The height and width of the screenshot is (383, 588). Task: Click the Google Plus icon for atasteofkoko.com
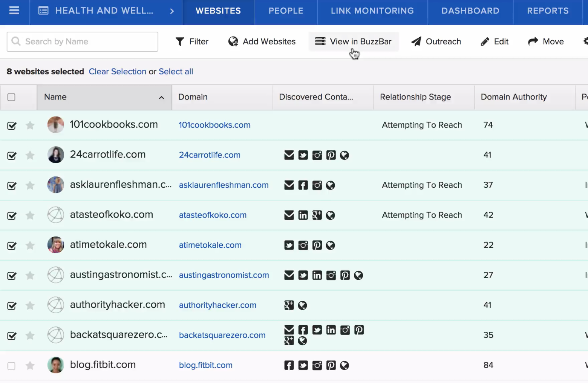317,215
